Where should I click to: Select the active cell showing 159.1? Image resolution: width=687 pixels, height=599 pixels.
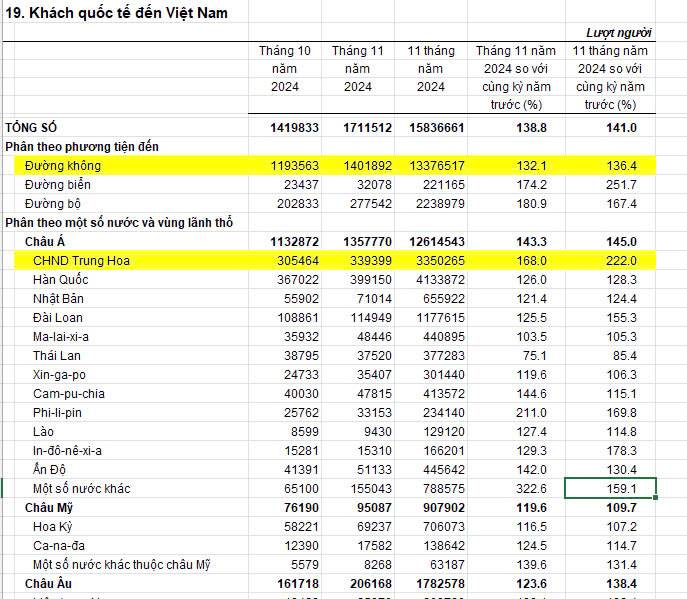click(610, 488)
